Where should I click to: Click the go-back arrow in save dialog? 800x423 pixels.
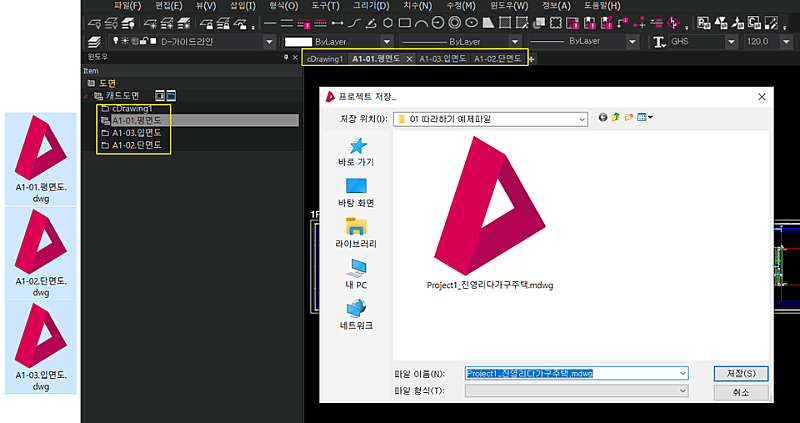(603, 117)
